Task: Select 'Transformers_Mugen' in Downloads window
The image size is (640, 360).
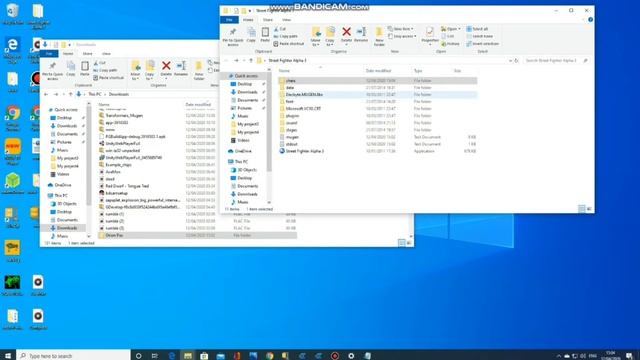Action: coord(124,116)
